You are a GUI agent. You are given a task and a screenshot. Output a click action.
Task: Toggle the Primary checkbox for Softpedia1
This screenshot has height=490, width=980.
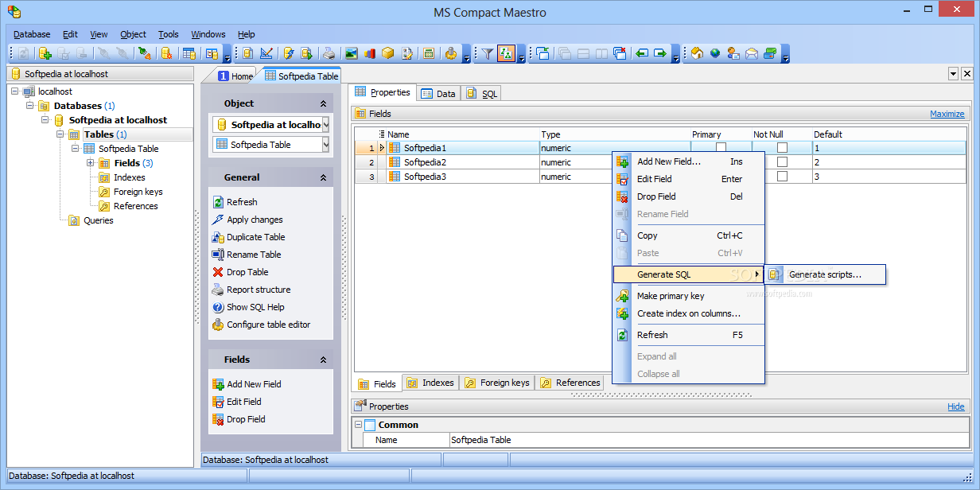(721, 148)
